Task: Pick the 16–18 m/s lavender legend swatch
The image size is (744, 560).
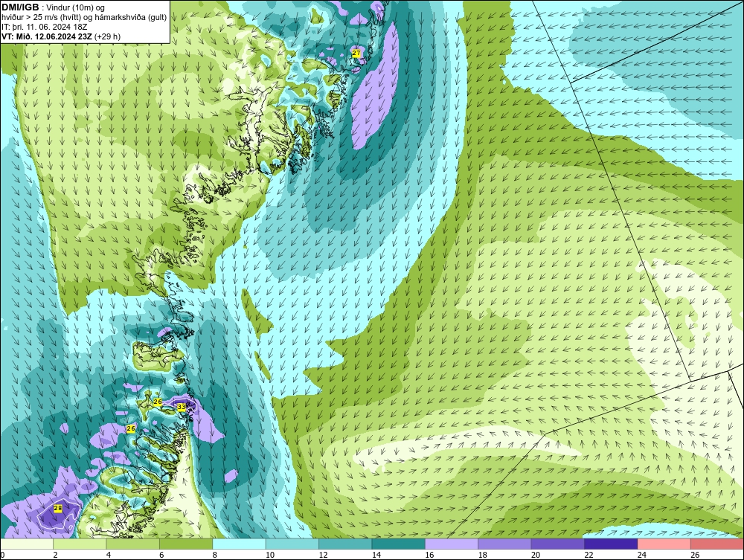Action: coord(452,544)
